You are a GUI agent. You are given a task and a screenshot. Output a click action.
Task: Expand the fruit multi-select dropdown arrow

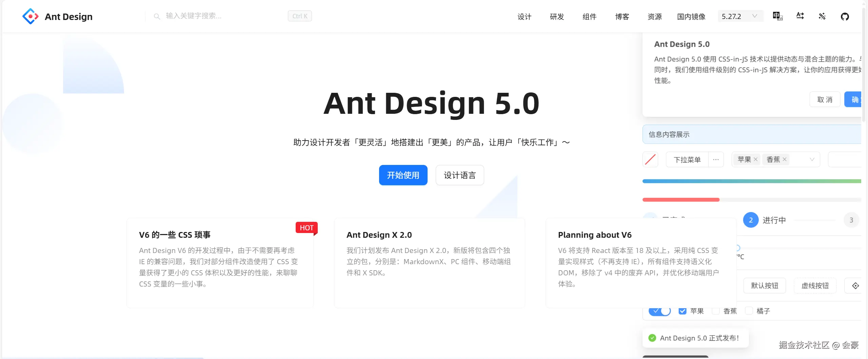pos(812,160)
